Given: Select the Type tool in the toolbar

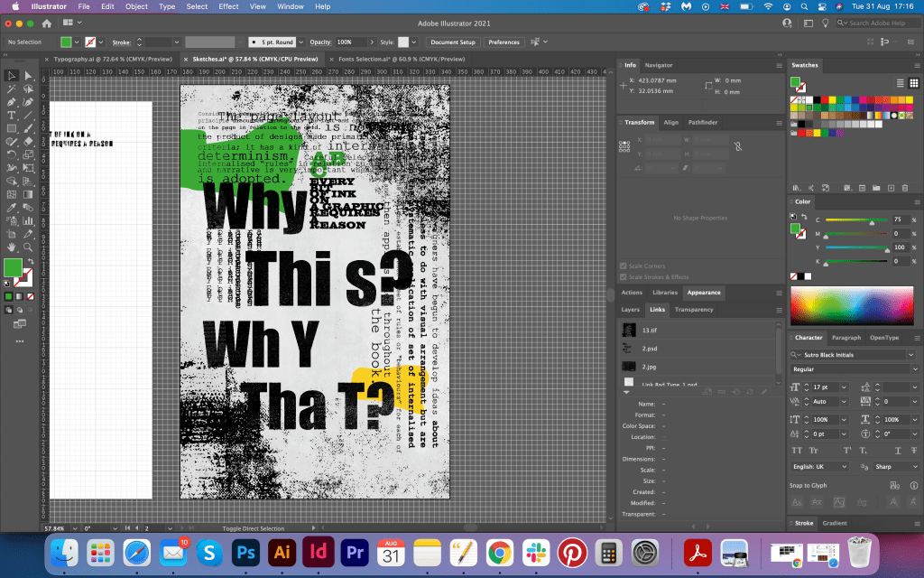Looking at the screenshot, I should [12, 116].
